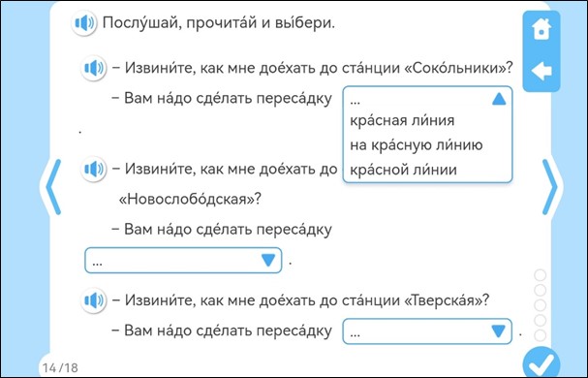Go to the next page arrow
Viewport: 588px width, 378px height.
(x=551, y=187)
